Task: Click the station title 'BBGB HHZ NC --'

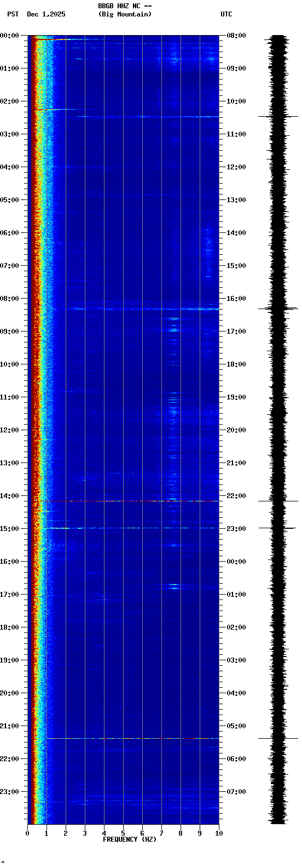Action: [124, 6]
